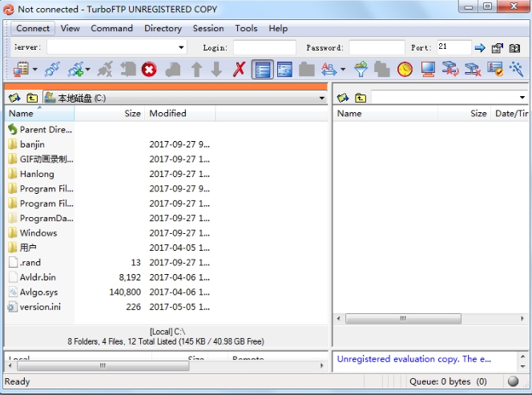Click the Upload arrow icon
This screenshot has height=395, width=532.
pos(196,70)
